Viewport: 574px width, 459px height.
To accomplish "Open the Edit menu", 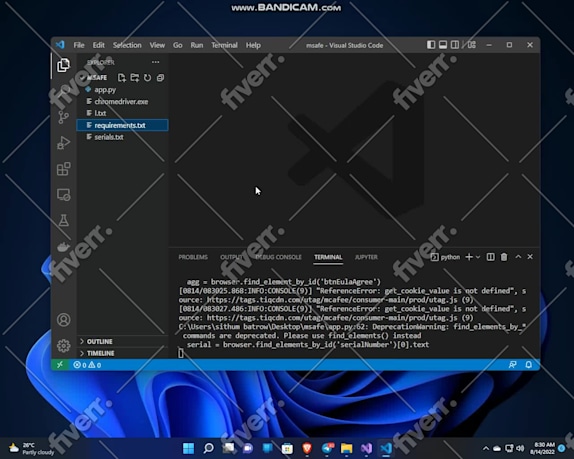I will coord(98,45).
